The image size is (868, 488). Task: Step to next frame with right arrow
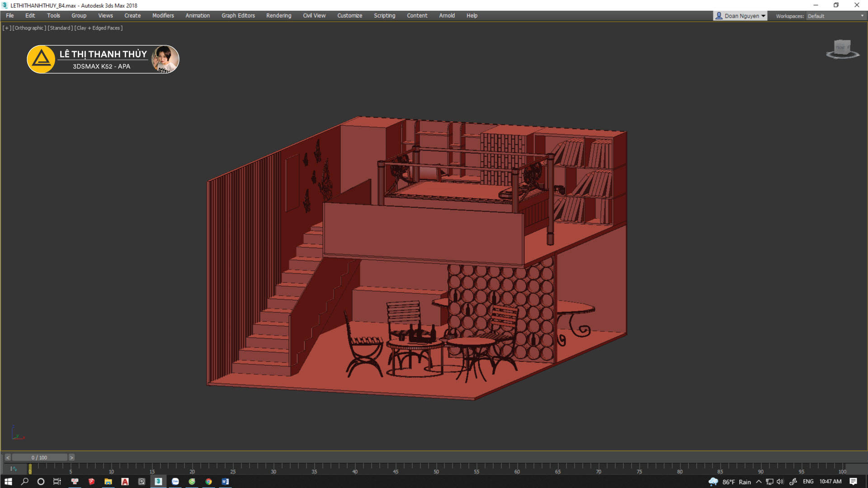71,458
